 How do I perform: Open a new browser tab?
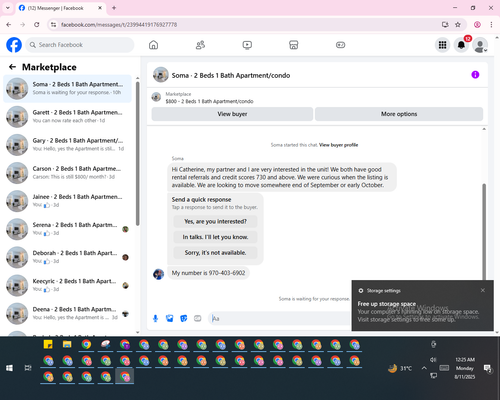pyautogui.click(x=114, y=8)
